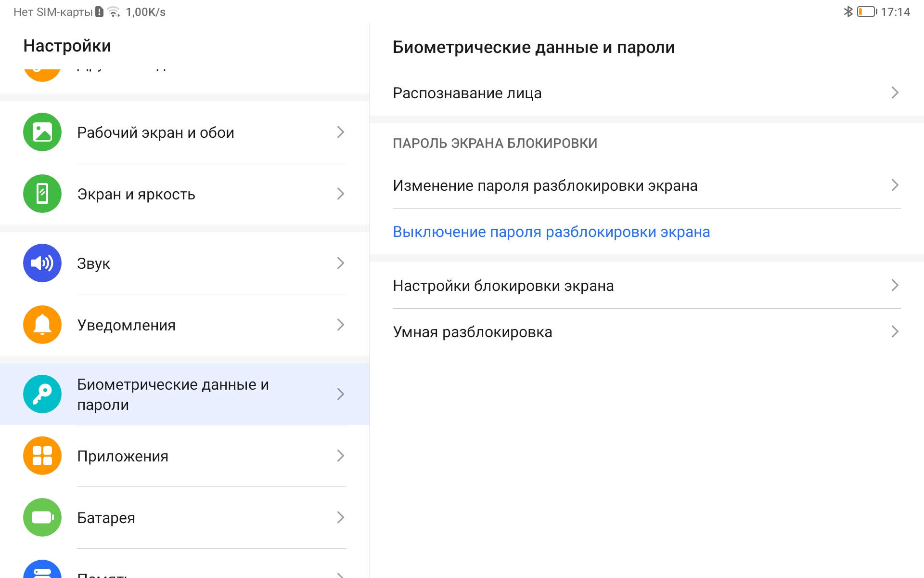The height and width of the screenshot is (578, 924).
Task: Tap the SIM card alert icon
Action: click(99, 12)
